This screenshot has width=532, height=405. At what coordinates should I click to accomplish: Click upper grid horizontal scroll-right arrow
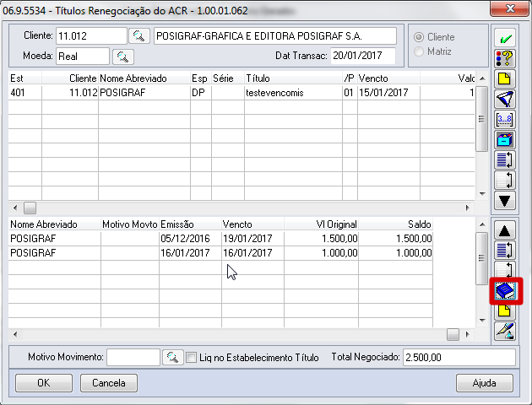point(468,208)
